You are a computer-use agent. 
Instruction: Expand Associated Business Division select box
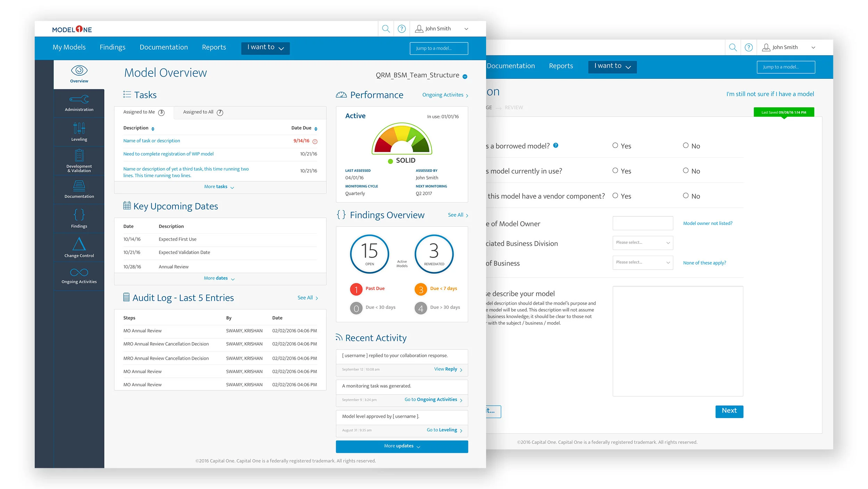[643, 243]
